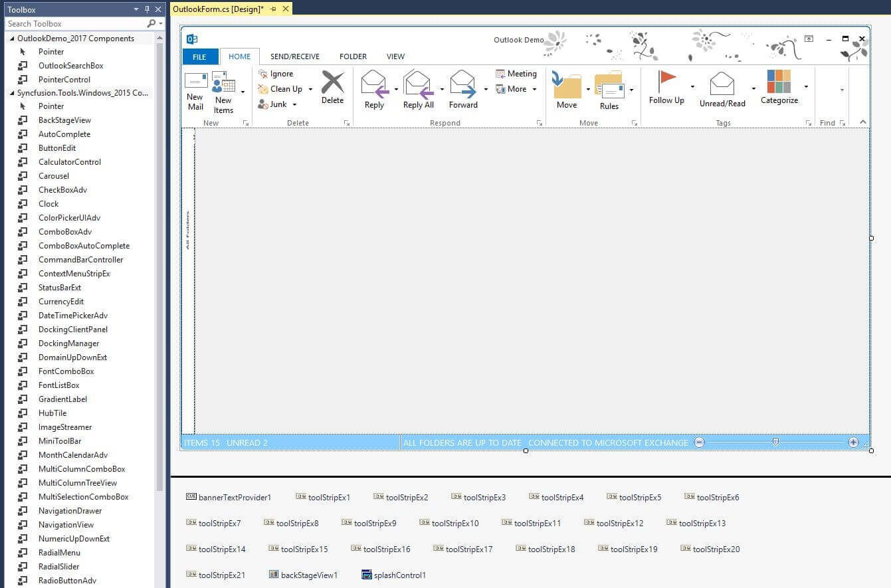Viewport: 891px width, 588px height.
Task: Open the Find group dialog launcher
Action: pyautogui.click(x=842, y=123)
